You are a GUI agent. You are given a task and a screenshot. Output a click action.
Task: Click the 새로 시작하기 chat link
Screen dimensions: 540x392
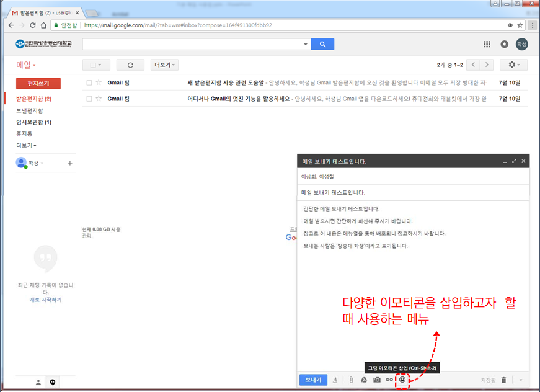click(45, 300)
